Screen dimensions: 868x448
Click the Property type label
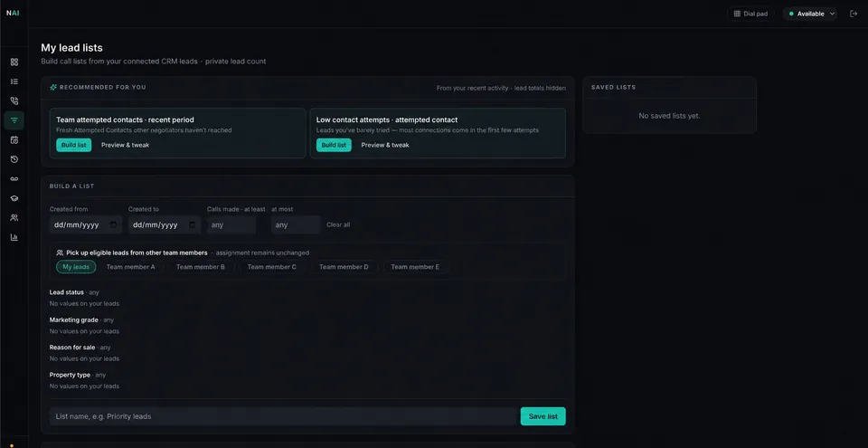70,375
